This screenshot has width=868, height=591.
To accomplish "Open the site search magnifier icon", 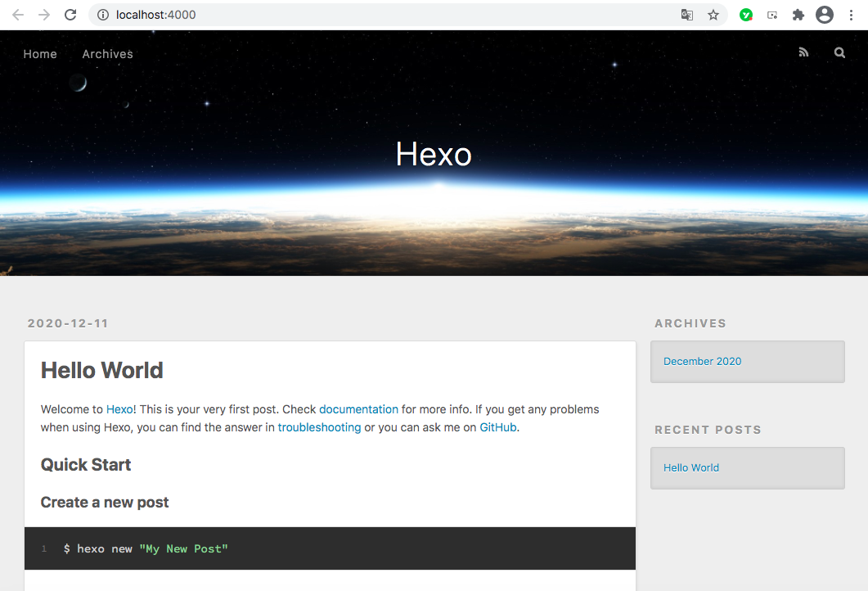I will [x=839, y=52].
